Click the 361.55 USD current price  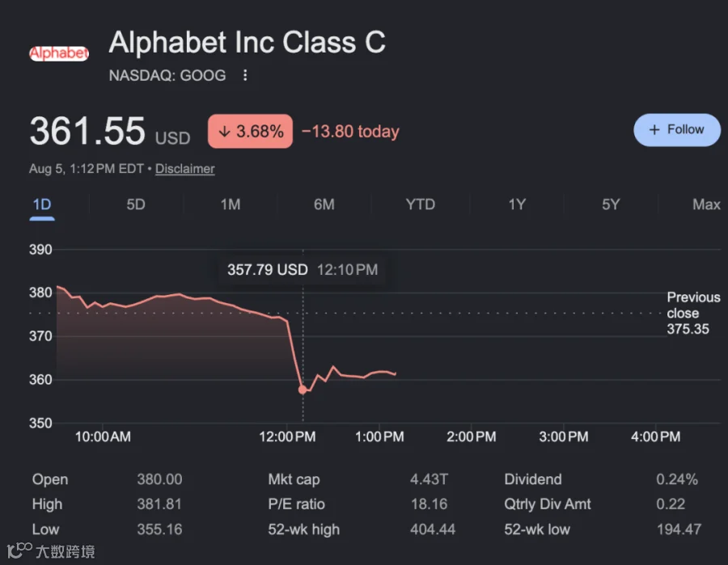[x=110, y=131]
